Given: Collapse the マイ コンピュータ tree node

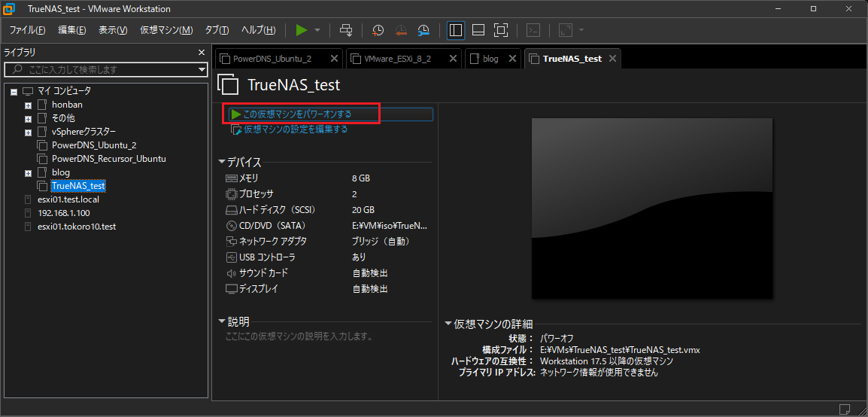Looking at the screenshot, I should [x=14, y=91].
